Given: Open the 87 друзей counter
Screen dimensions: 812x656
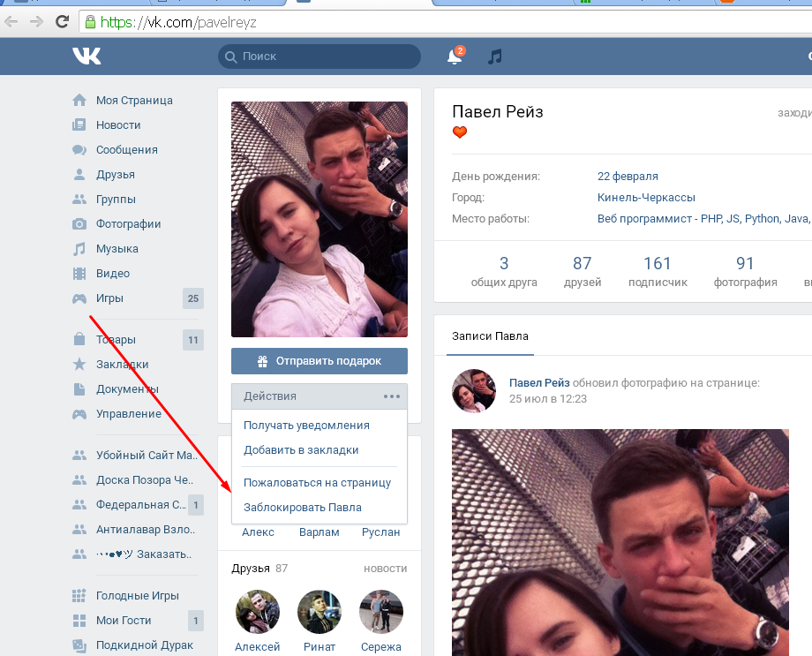Looking at the screenshot, I should coord(582,272).
